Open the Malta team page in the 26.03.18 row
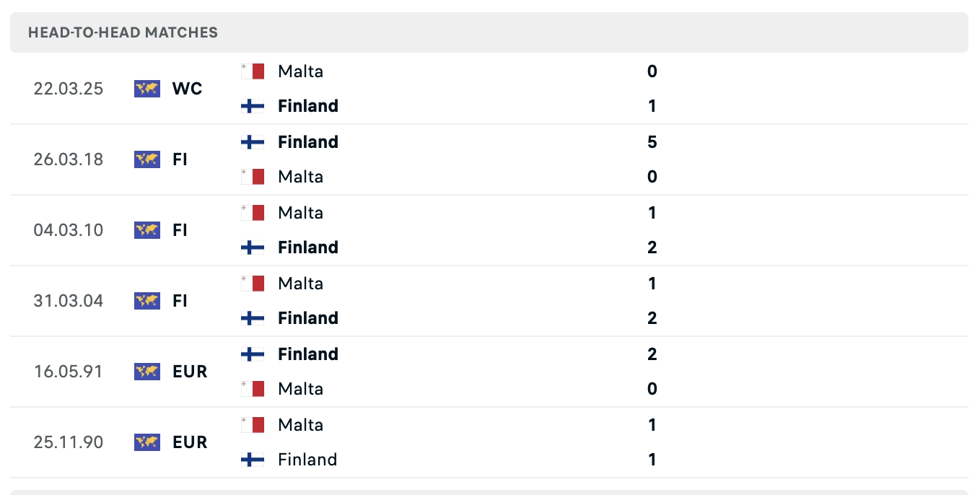 click(x=300, y=176)
